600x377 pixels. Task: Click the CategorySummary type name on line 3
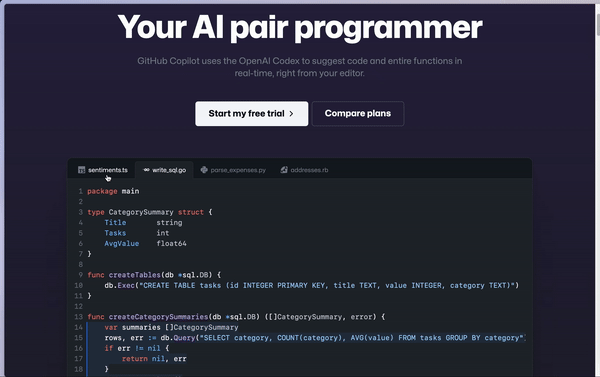tap(141, 212)
